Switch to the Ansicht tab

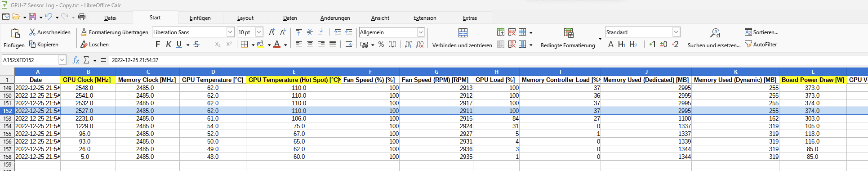click(380, 18)
